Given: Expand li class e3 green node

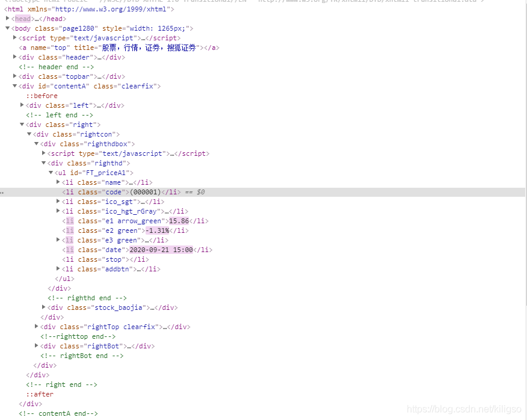Looking at the screenshot, I should point(58,240).
